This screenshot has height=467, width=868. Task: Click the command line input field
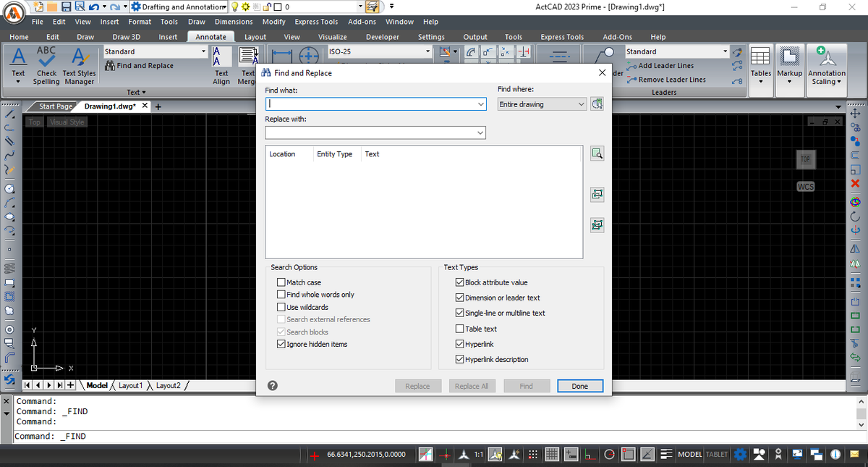[434, 437]
